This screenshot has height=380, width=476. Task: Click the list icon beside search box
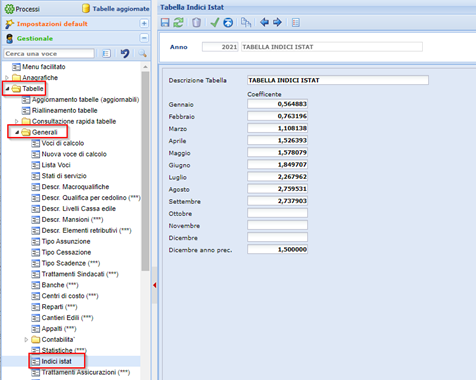coord(106,53)
